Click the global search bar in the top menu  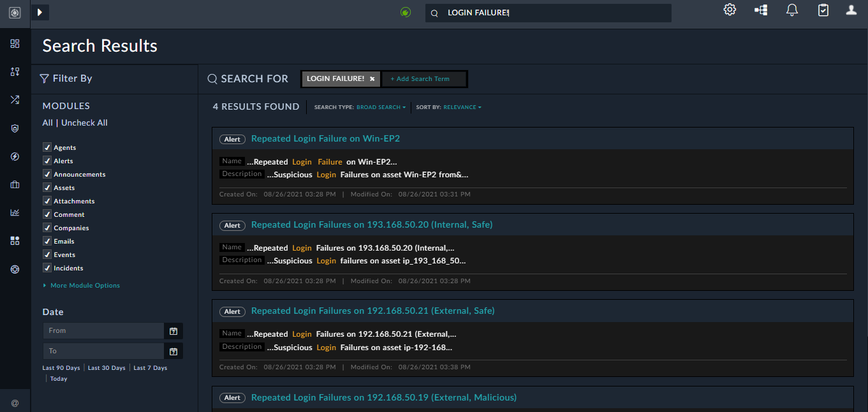pyautogui.click(x=548, y=12)
